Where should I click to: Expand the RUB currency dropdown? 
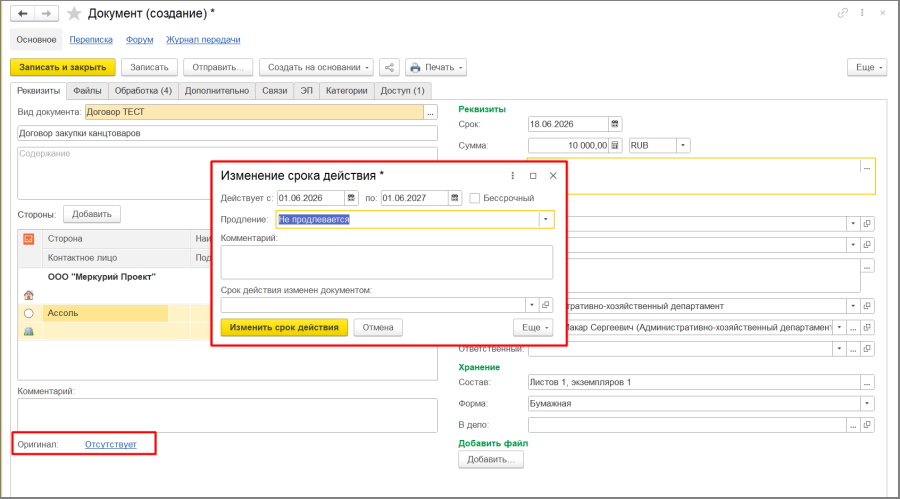(683, 145)
